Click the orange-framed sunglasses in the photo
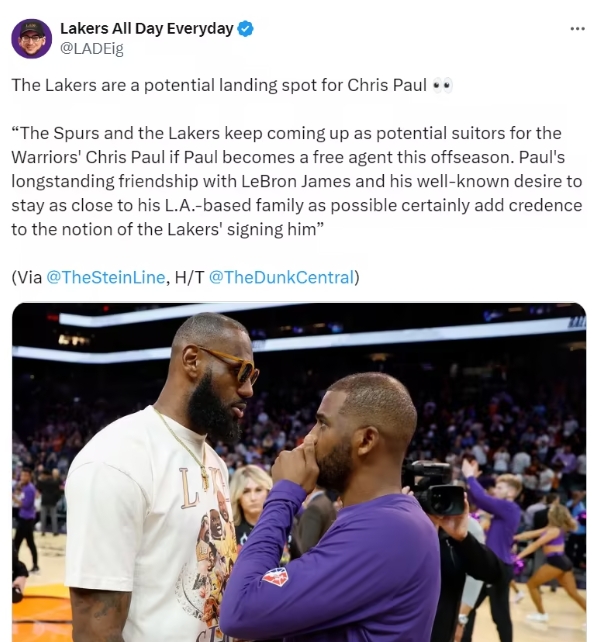The image size is (595, 642). tap(232, 365)
